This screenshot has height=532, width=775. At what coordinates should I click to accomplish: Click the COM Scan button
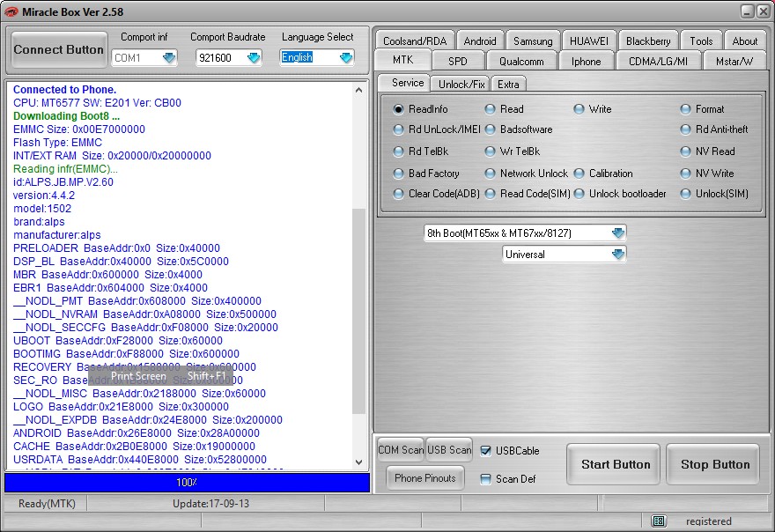click(x=401, y=450)
